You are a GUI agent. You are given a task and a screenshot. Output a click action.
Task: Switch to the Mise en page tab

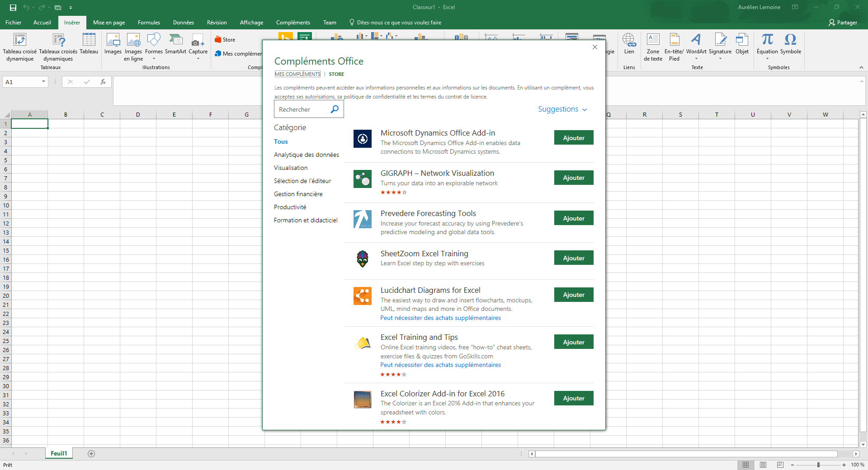109,23
